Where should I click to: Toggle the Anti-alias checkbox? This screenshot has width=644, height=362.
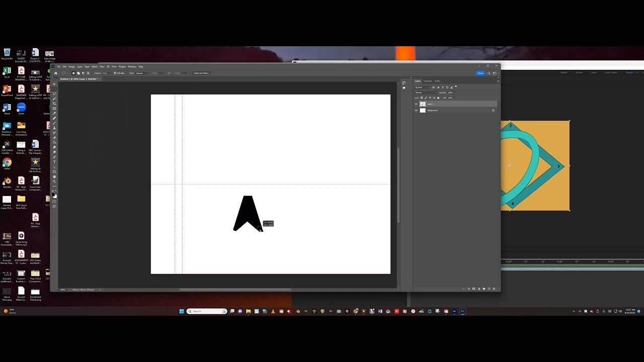(115, 73)
